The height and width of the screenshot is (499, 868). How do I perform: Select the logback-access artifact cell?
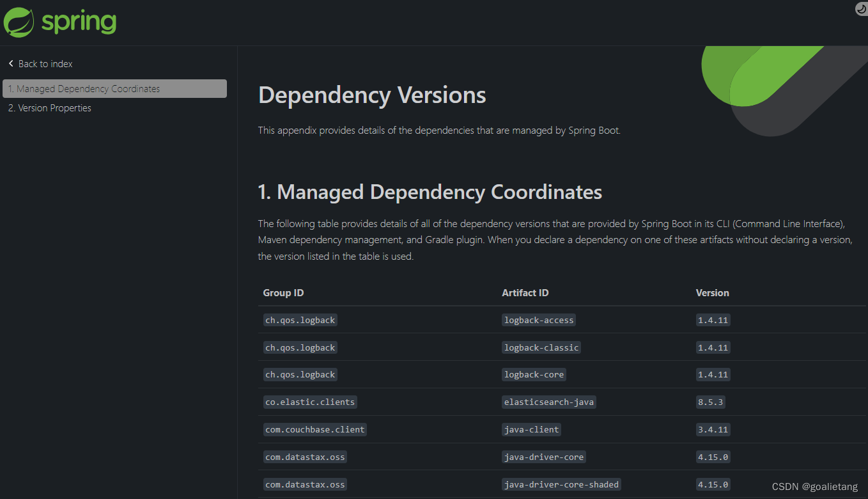(539, 320)
